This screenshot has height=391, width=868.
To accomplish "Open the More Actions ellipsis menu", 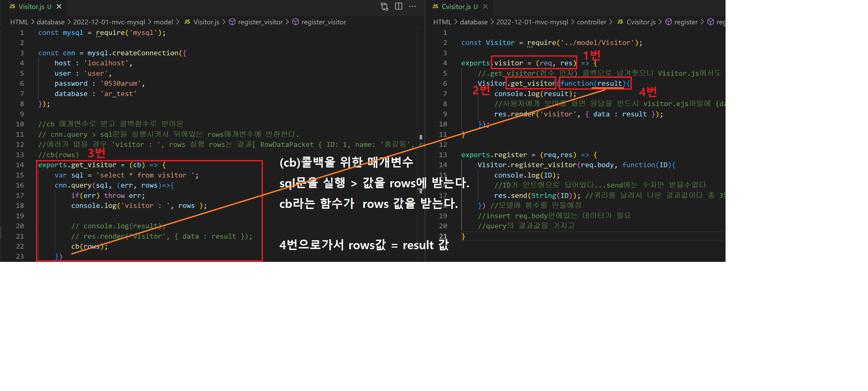I will (413, 6).
